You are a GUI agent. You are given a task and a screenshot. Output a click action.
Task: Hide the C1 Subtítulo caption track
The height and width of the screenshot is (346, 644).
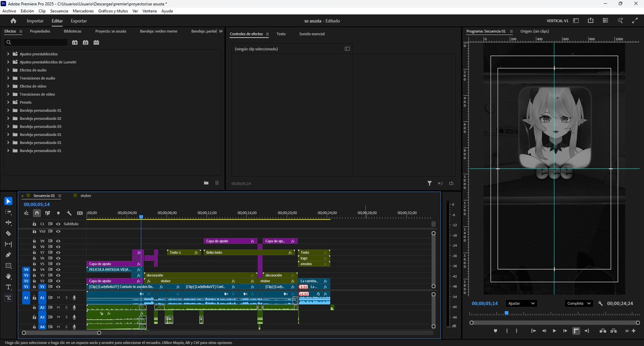point(58,224)
